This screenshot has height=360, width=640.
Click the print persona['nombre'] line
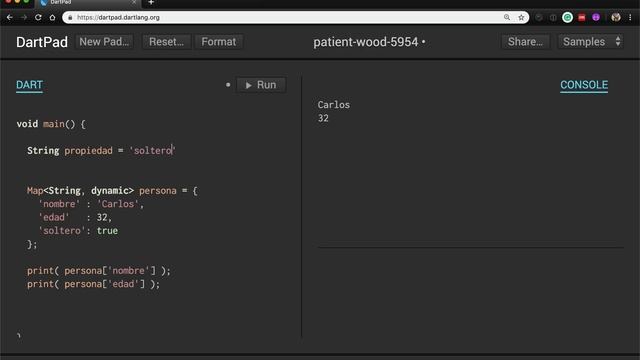(x=99, y=271)
